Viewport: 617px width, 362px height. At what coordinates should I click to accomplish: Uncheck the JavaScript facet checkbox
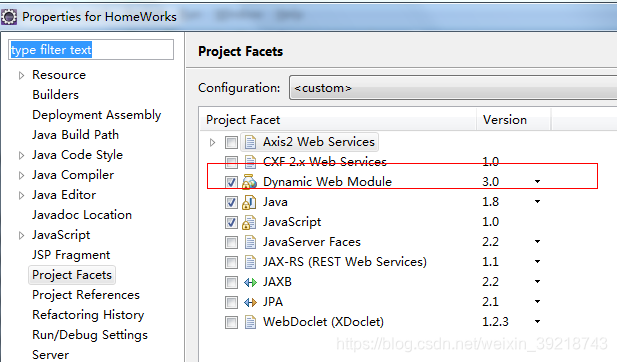pos(231,222)
